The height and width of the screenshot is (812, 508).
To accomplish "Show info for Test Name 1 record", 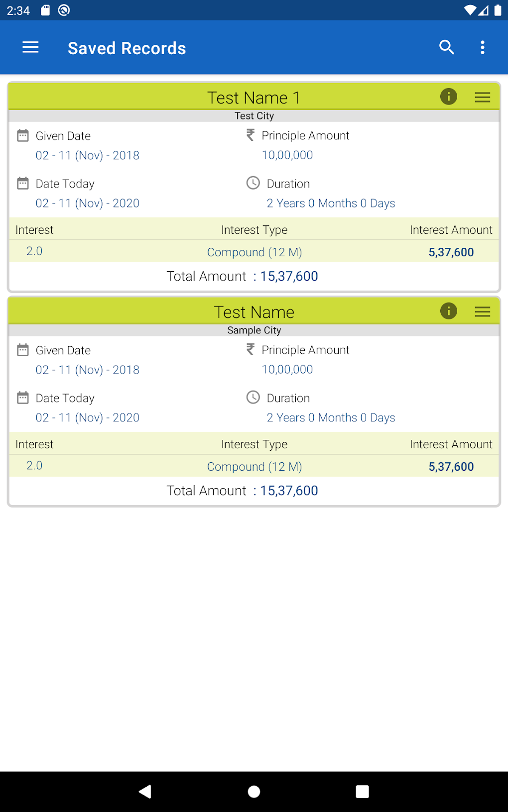I will (448, 97).
